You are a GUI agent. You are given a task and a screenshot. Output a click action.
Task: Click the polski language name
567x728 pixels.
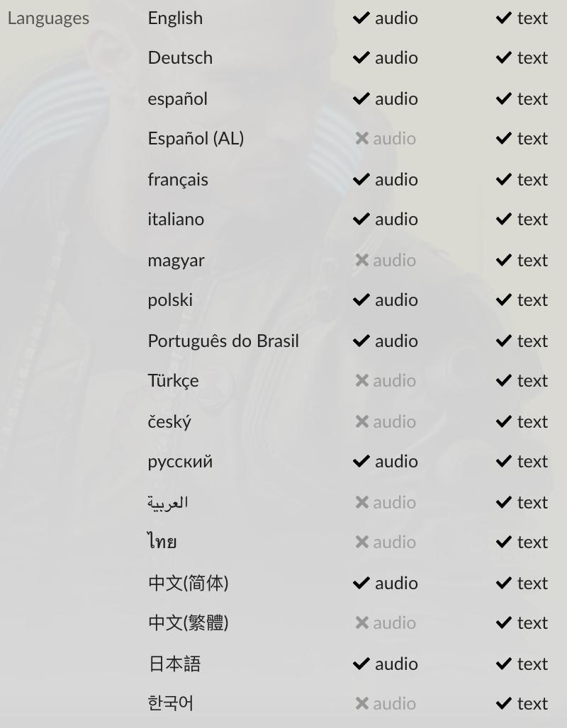pyautogui.click(x=170, y=300)
